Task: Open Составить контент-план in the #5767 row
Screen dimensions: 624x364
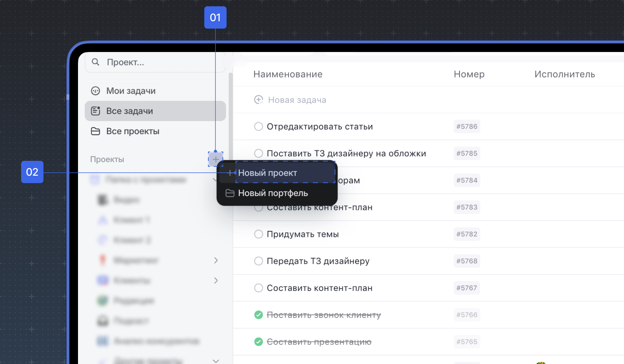Action: (320, 288)
